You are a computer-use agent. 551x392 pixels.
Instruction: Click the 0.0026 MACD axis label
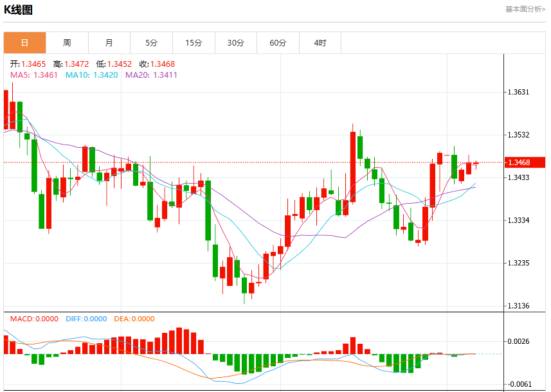pyautogui.click(x=519, y=341)
